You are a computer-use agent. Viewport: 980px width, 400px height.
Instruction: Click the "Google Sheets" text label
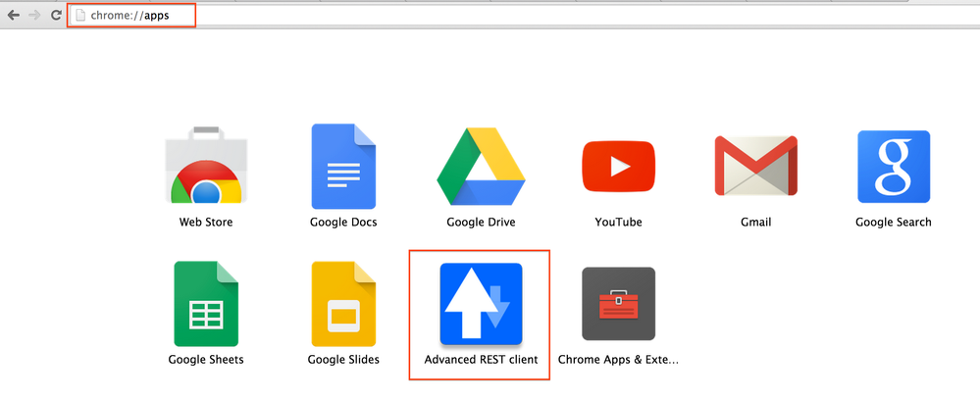click(206, 360)
